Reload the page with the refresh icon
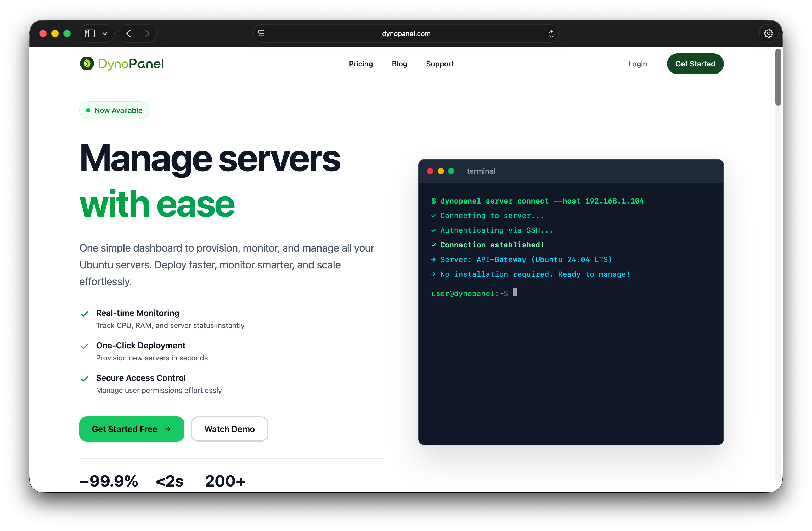Viewport: 812px width, 531px height. pyautogui.click(x=551, y=33)
